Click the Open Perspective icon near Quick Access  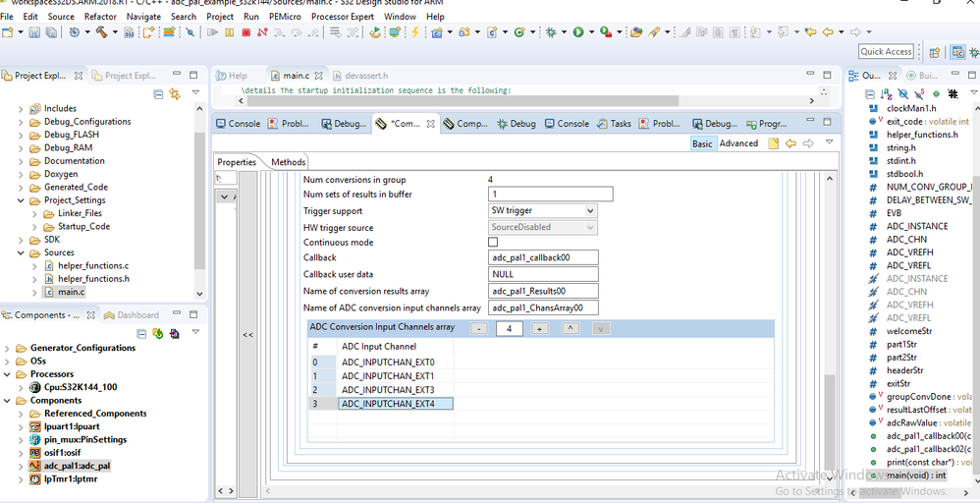pyautogui.click(x=935, y=52)
